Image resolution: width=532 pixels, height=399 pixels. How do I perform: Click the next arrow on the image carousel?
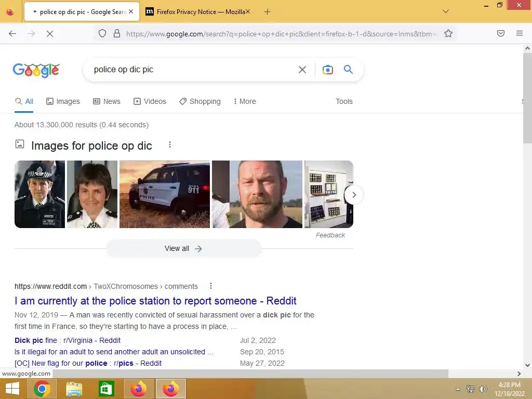pyautogui.click(x=354, y=195)
